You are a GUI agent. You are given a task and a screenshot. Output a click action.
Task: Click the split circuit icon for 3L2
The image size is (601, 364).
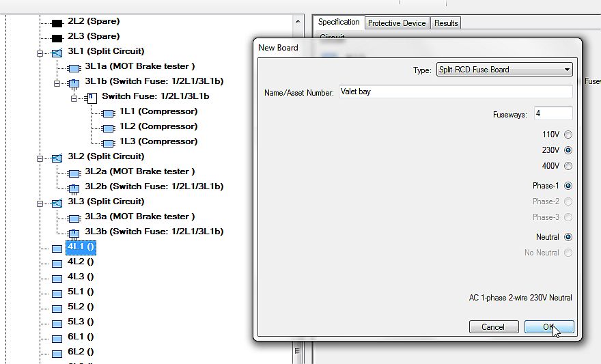point(57,158)
